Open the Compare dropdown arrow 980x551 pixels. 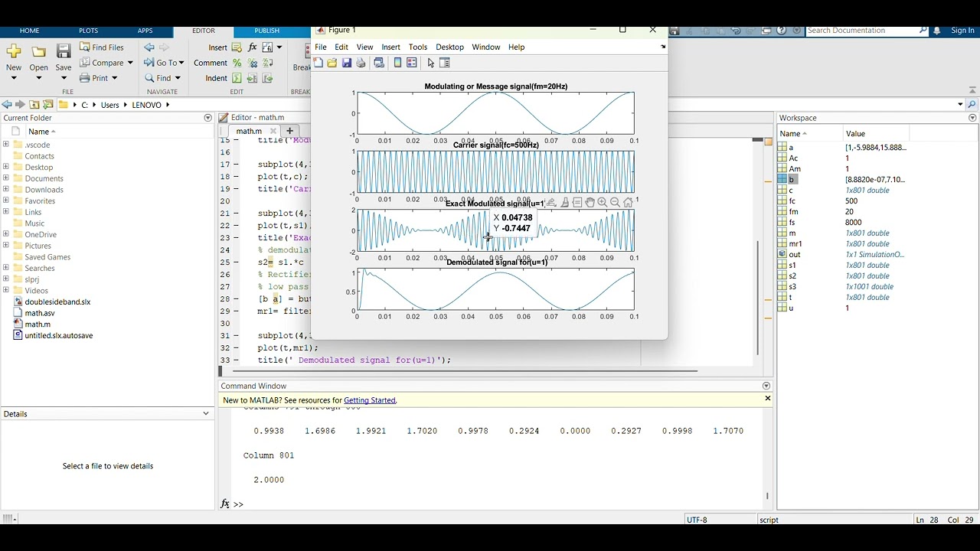pos(130,63)
